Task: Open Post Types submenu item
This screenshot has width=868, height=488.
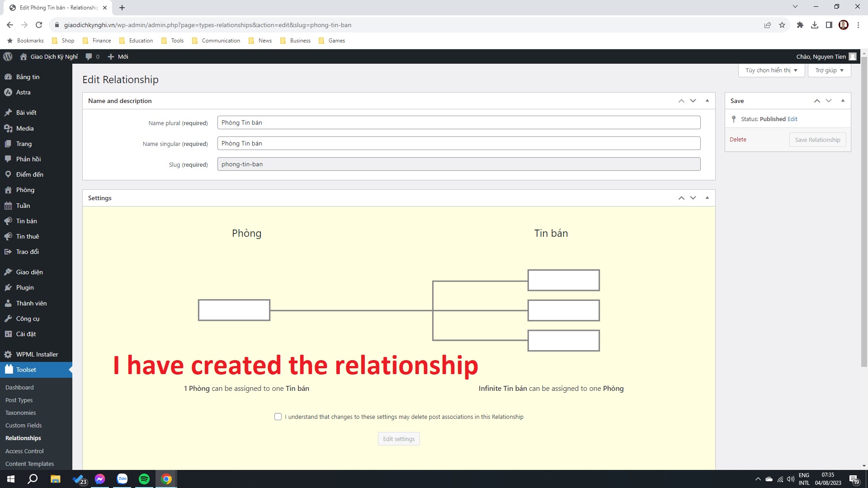Action: point(19,400)
